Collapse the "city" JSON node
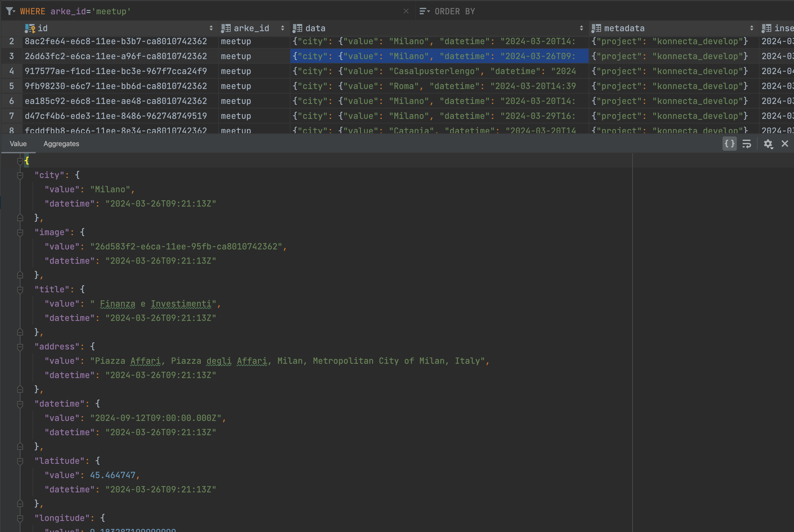 (20, 176)
